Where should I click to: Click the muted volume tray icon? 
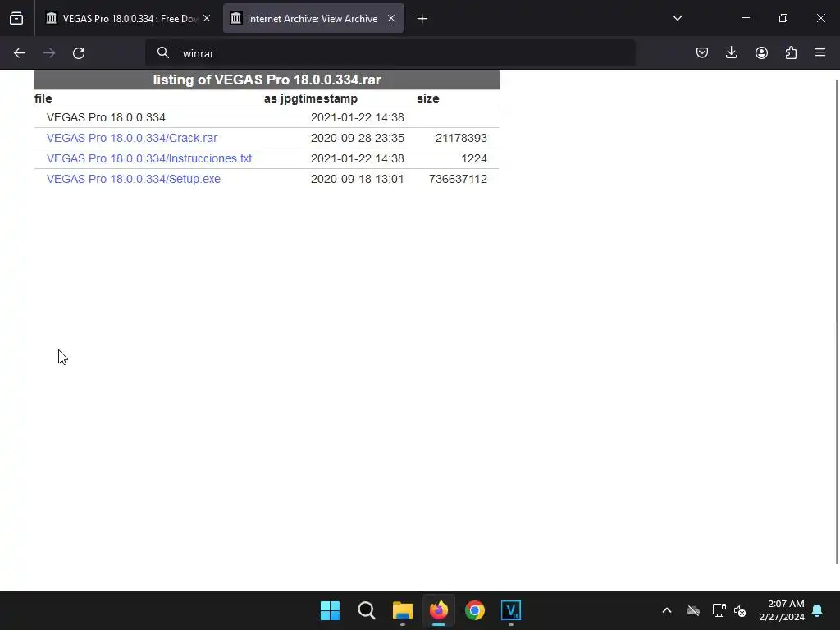click(740, 610)
